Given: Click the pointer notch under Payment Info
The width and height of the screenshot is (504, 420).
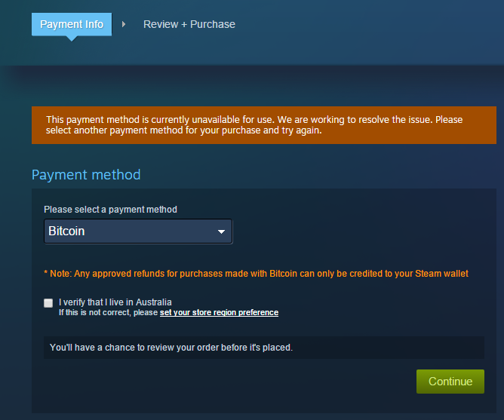Looking at the screenshot, I should [x=72, y=38].
